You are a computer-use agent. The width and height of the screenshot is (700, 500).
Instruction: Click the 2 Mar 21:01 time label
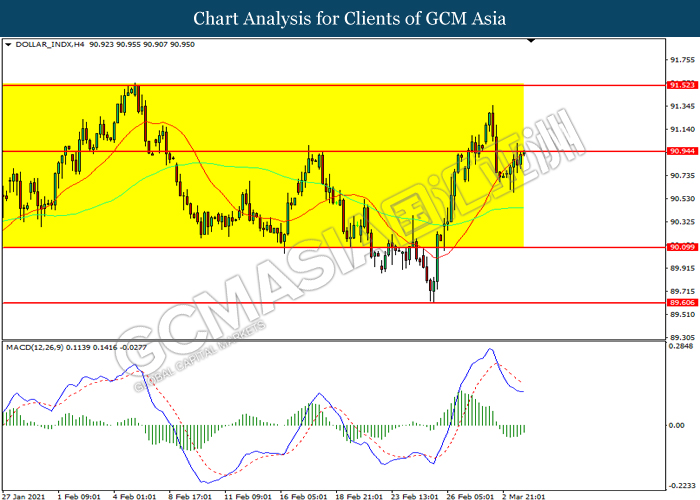523,496
